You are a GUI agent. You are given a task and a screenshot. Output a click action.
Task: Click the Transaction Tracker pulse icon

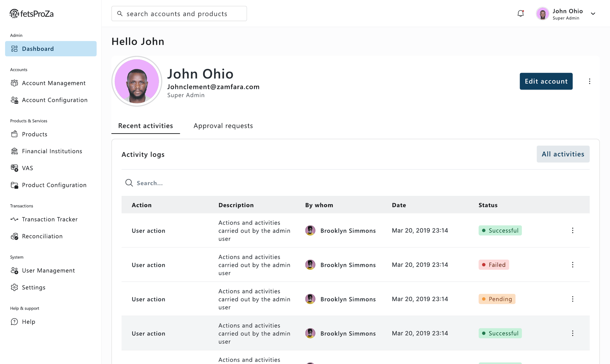pos(14,219)
